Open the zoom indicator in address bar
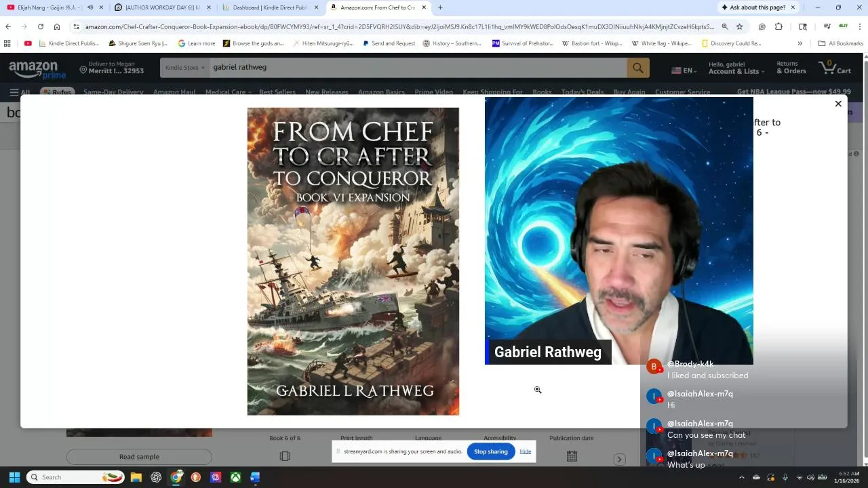868x488 pixels. (725, 26)
